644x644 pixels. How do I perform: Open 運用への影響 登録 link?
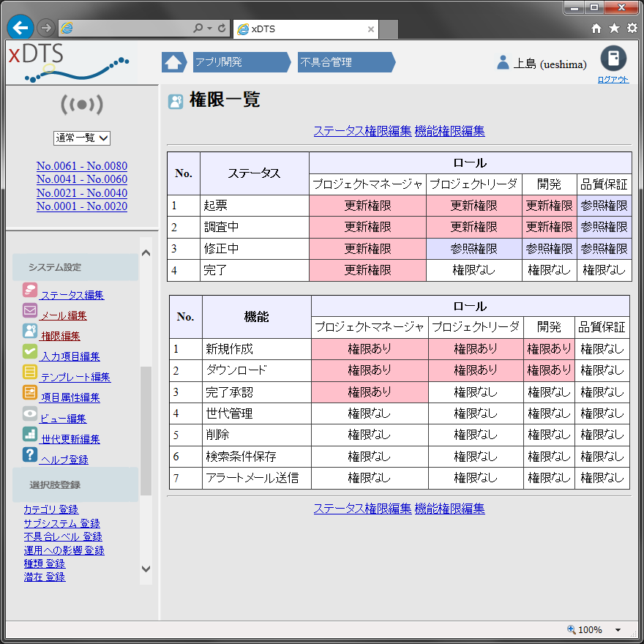[64, 550]
